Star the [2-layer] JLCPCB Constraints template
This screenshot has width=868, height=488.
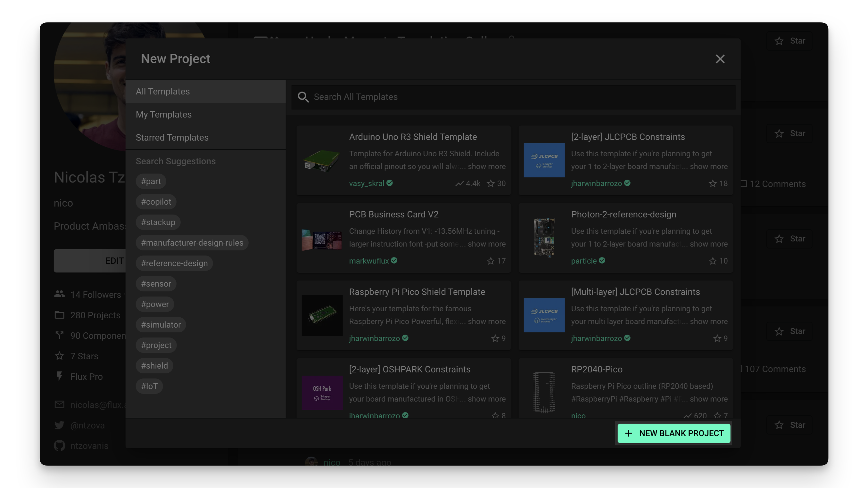[712, 183]
